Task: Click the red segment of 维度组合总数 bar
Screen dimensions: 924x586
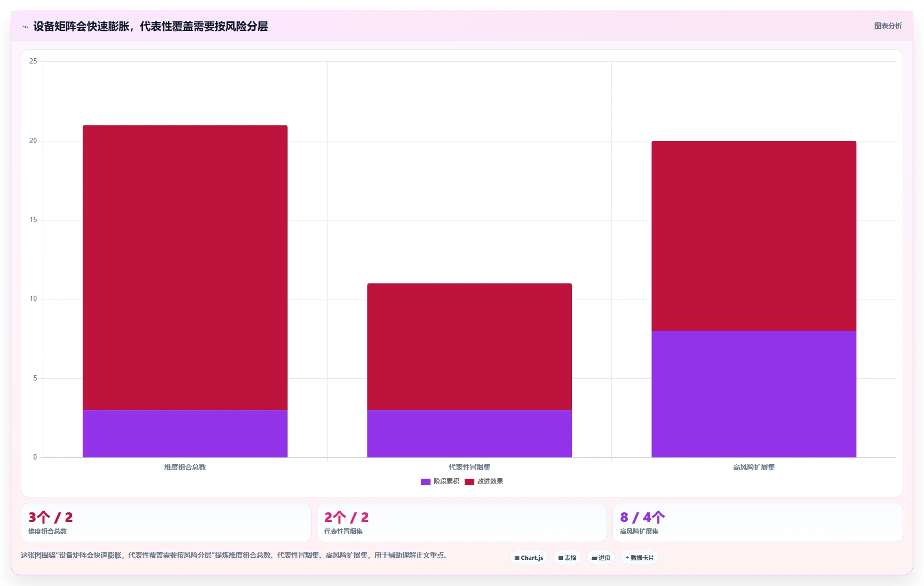Action: point(185,267)
